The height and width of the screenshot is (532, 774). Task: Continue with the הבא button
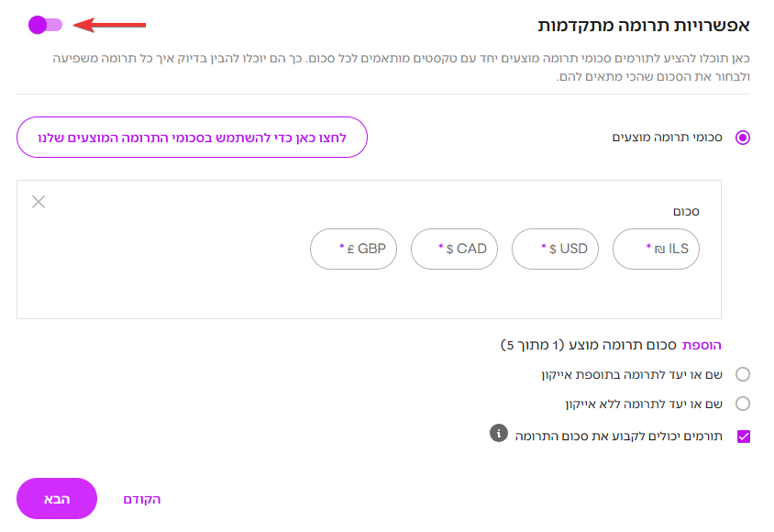click(57, 498)
